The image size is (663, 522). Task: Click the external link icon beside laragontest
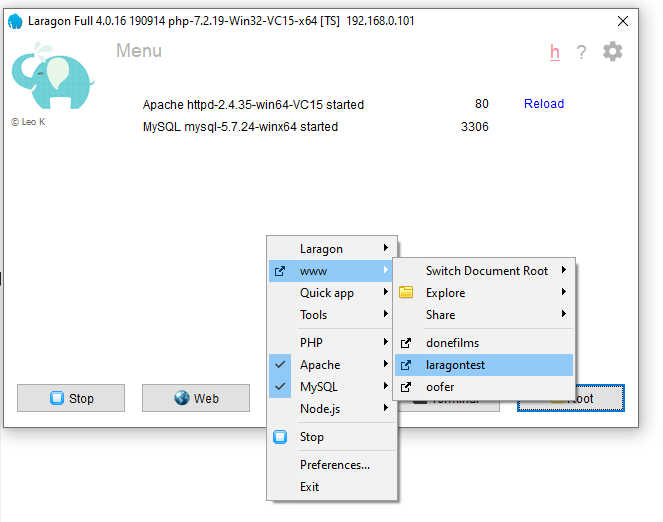pyautogui.click(x=406, y=365)
